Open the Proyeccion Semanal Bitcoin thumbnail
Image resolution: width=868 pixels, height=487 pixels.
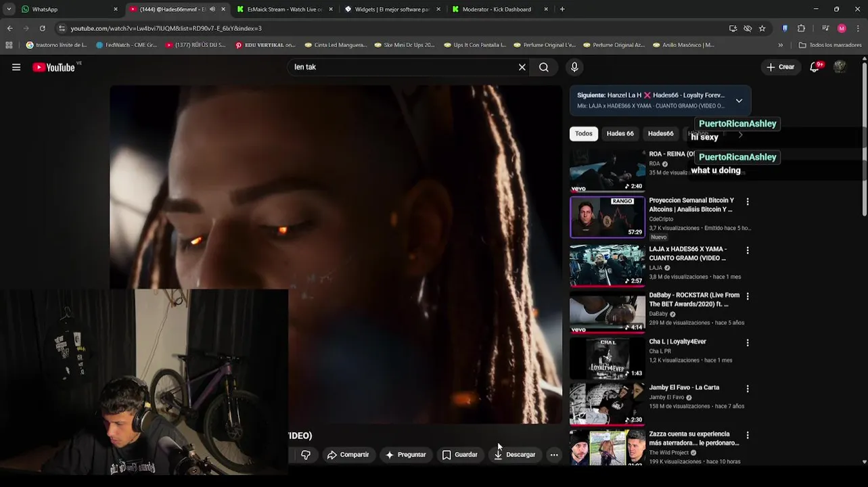[608, 217]
